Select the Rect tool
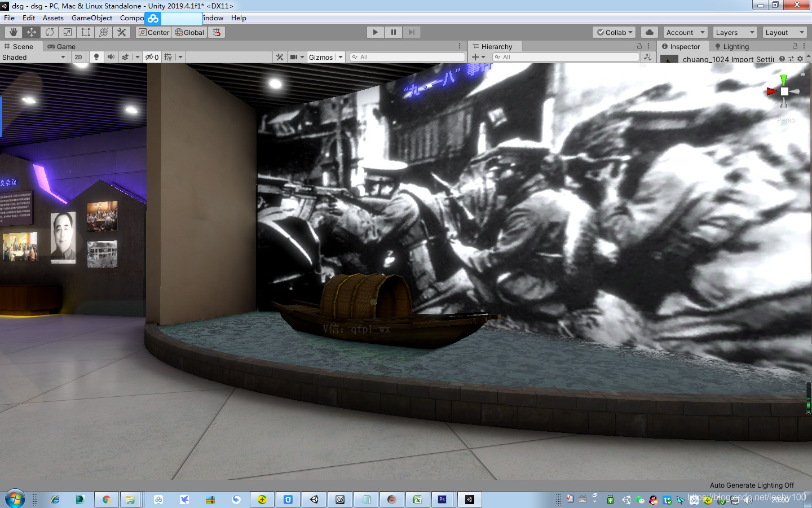812x508 pixels. click(86, 32)
